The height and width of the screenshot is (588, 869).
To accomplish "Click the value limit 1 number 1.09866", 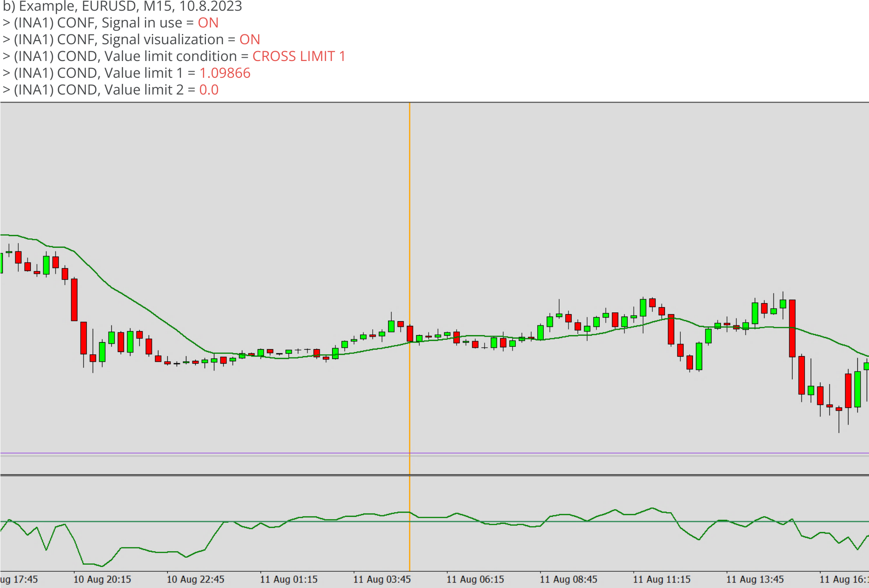I will click(x=225, y=73).
